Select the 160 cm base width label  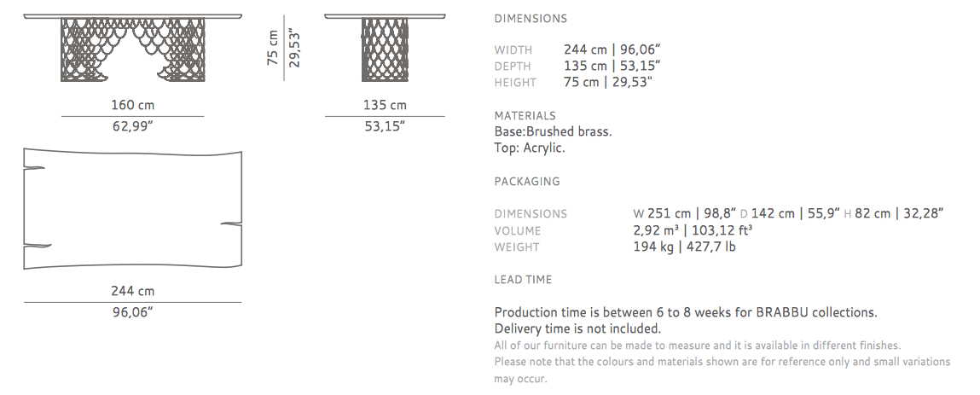132,105
